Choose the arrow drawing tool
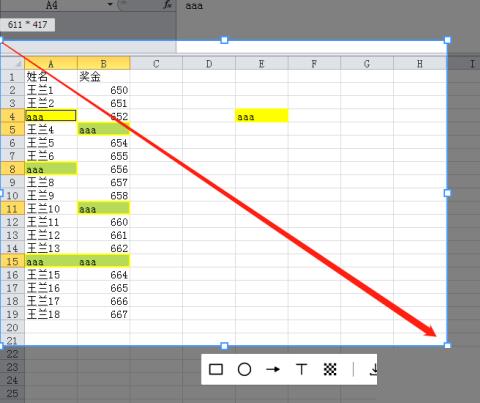This screenshot has height=403, width=480. tap(273, 369)
